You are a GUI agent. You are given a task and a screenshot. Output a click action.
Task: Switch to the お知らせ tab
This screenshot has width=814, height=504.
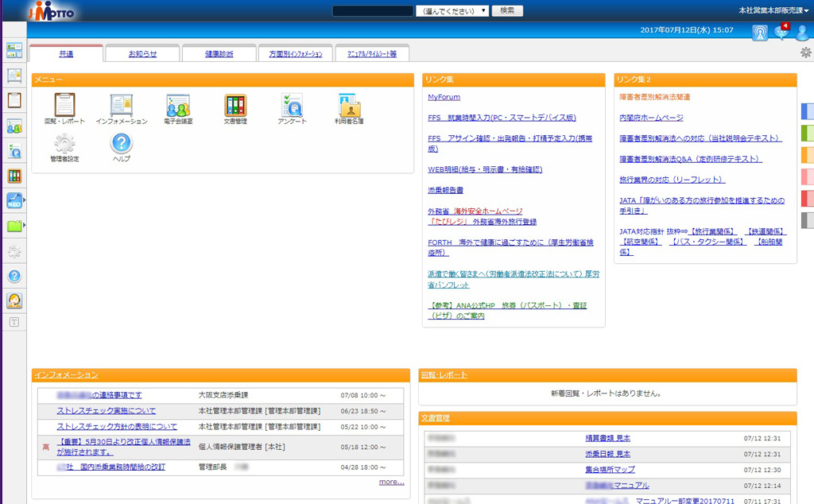pyautogui.click(x=142, y=54)
